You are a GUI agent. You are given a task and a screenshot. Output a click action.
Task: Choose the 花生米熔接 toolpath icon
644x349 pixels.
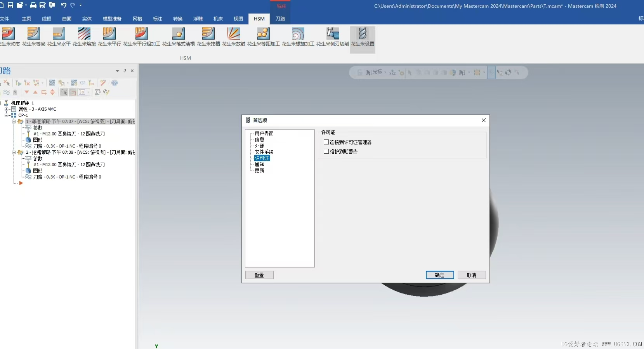84,37
